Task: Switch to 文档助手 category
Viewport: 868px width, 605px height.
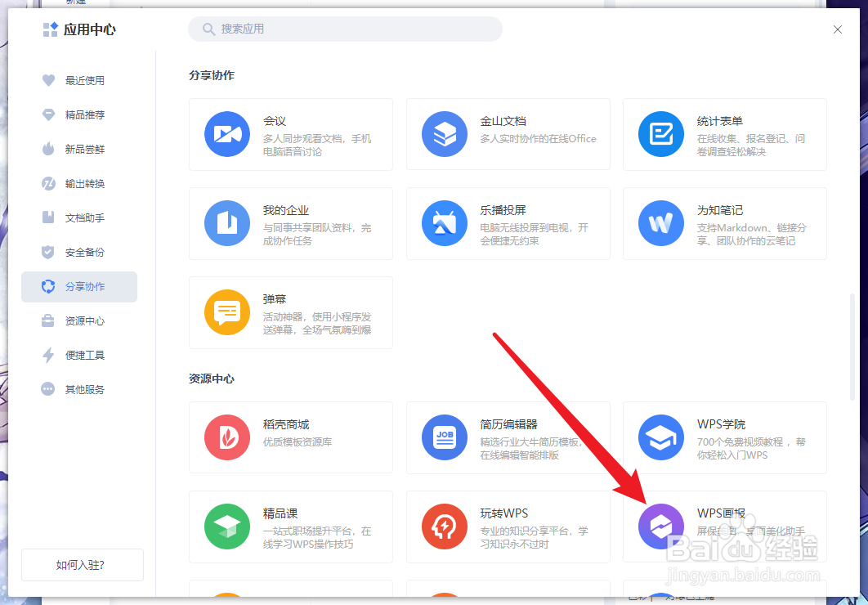Action: coord(79,217)
